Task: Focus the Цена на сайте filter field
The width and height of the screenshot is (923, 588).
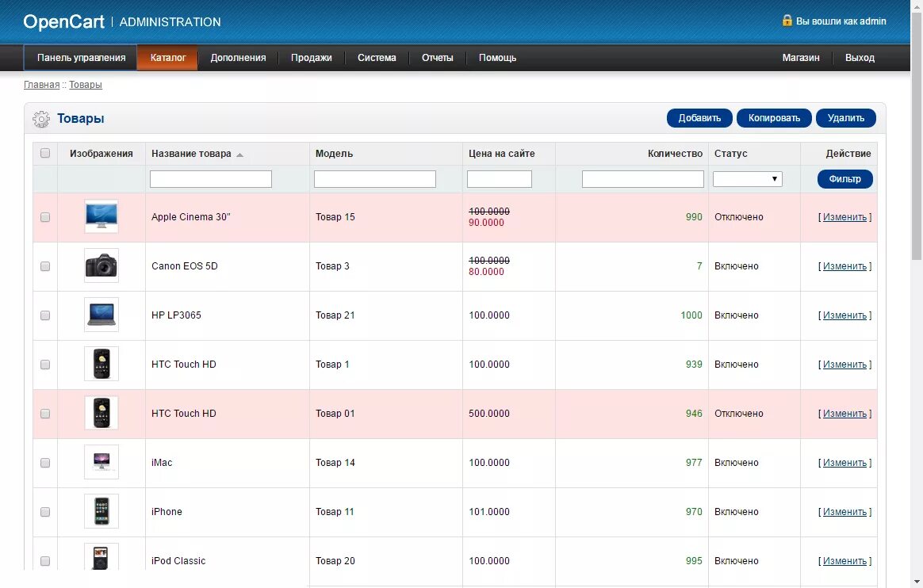Action: (x=500, y=179)
